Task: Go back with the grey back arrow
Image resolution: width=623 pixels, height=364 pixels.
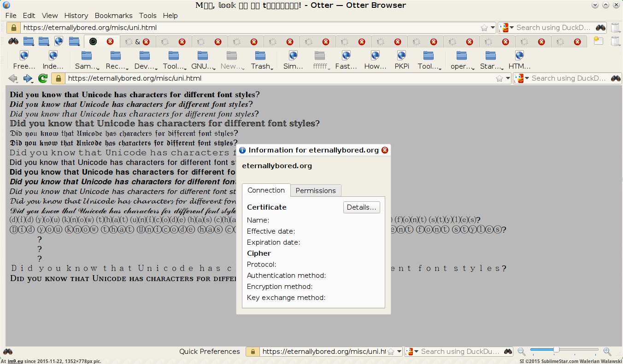Action: pos(13,78)
